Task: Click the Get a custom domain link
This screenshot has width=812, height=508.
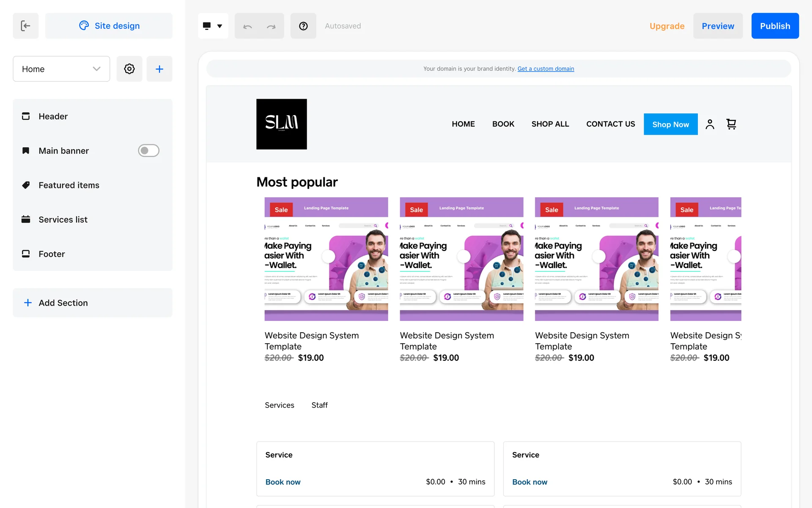Action: tap(546, 69)
